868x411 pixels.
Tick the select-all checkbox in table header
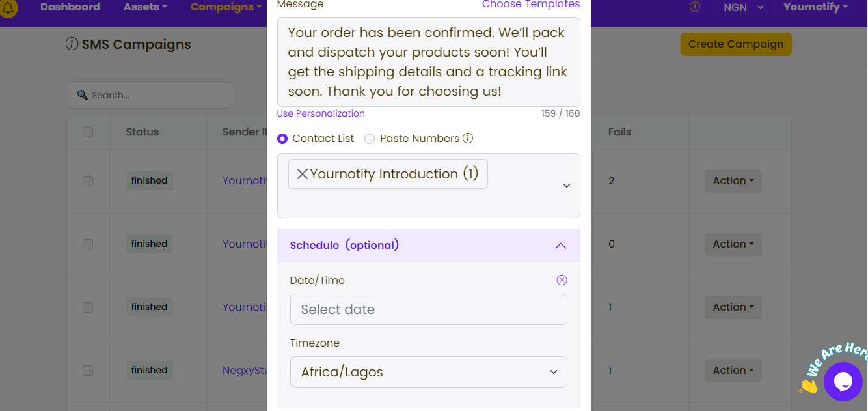[88, 132]
